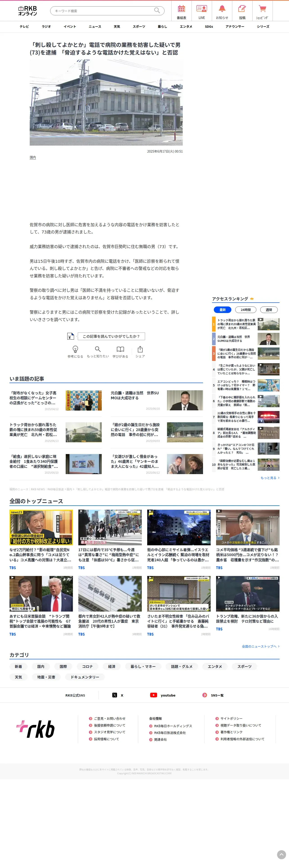Viewport: 289px width, 868px height.
Task: Open the トランプ政権 入国禁止 article
Action: [x=248, y=603]
